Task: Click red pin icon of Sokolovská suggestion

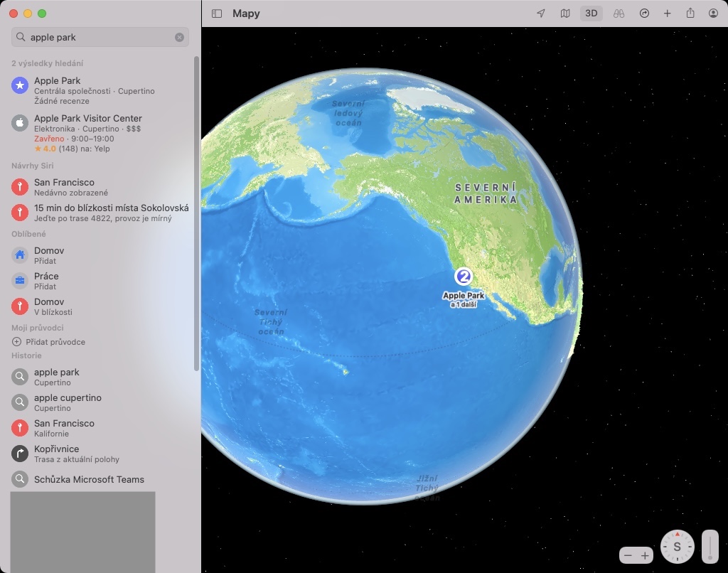Action: point(20,213)
